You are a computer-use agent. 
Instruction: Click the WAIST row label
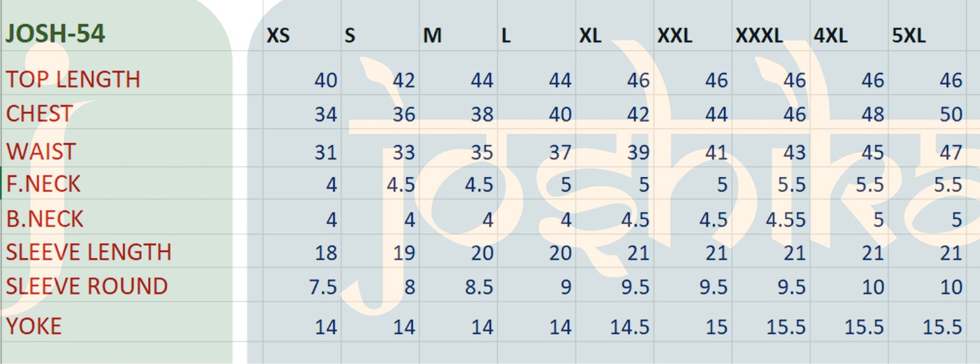(x=41, y=151)
